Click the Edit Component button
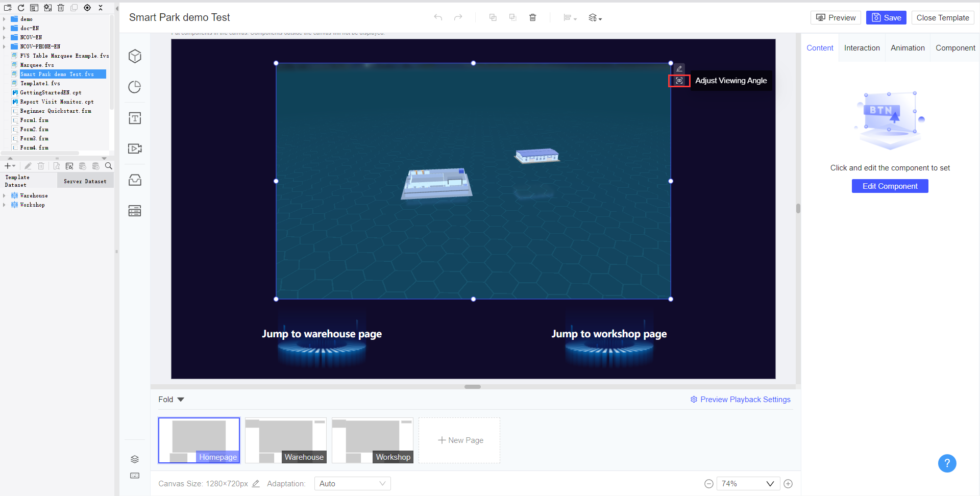The width and height of the screenshot is (980, 496). pos(890,186)
